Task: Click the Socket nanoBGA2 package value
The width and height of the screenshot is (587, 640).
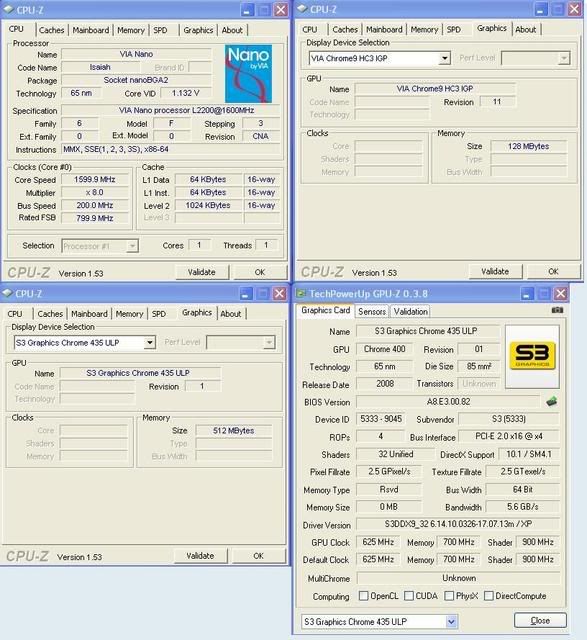Action: [x=136, y=80]
